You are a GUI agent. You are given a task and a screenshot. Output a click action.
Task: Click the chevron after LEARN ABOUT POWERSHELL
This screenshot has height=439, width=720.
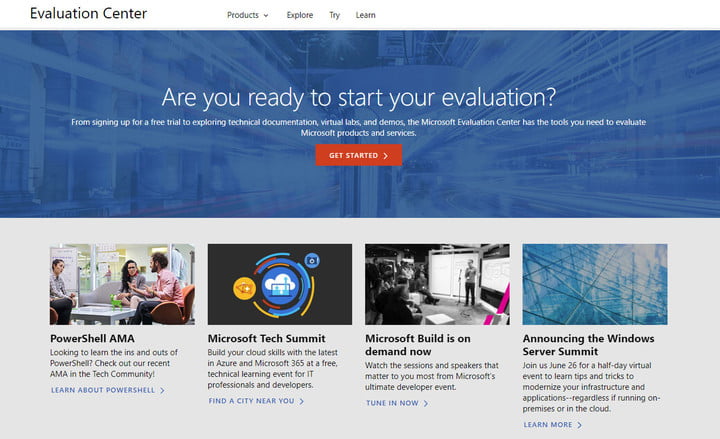pyautogui.click(x=162, y=390)
